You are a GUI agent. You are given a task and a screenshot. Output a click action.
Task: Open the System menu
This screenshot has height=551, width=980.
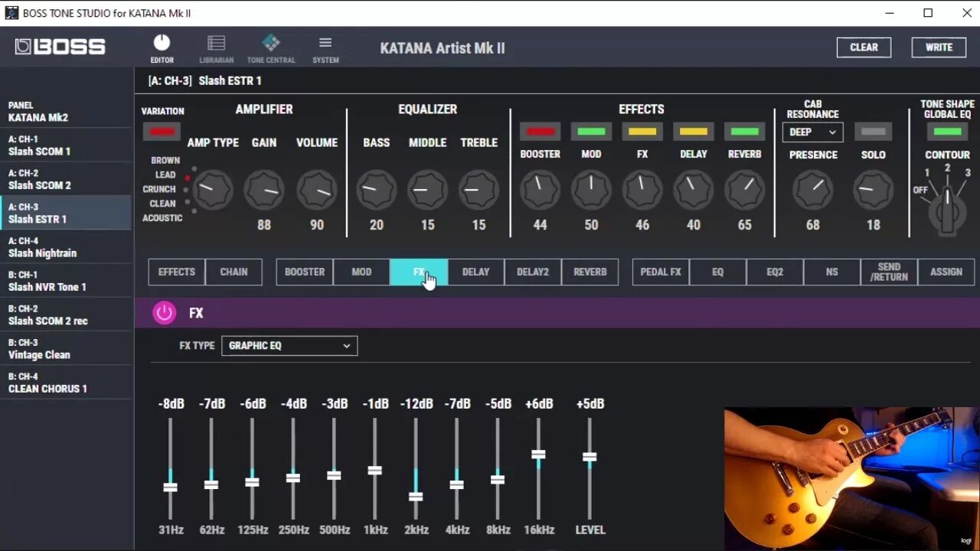tap(325, 49)
